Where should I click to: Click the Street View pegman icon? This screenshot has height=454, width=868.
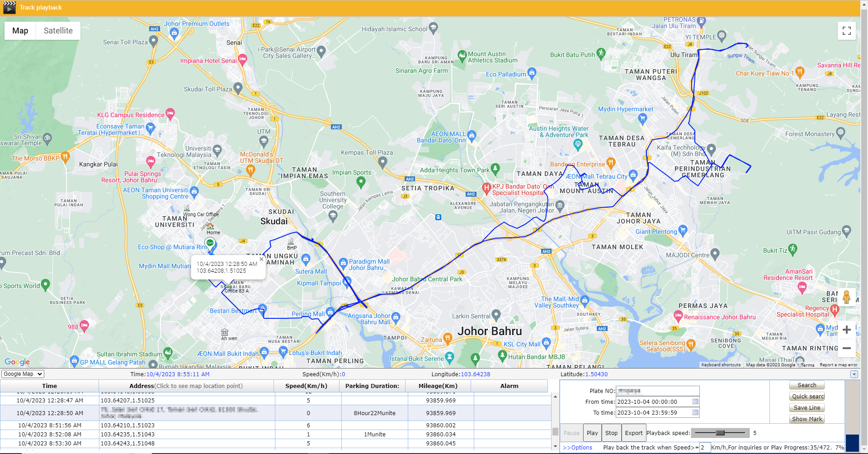846,297
